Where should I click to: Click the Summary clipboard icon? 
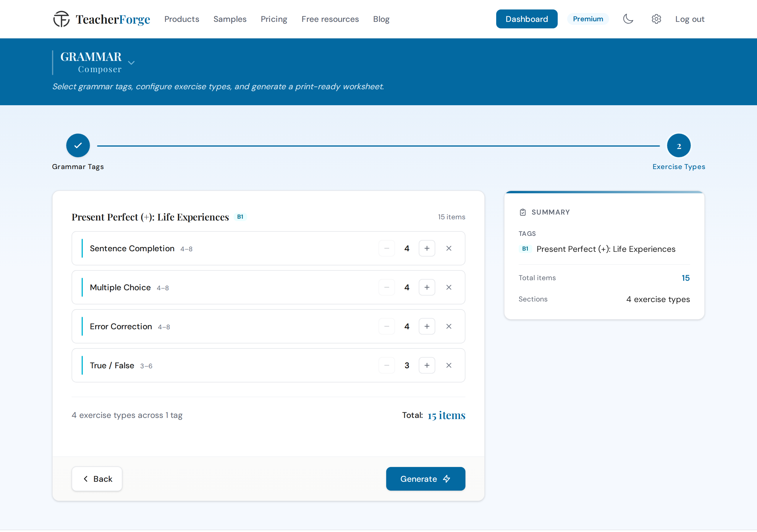[523, 212]
